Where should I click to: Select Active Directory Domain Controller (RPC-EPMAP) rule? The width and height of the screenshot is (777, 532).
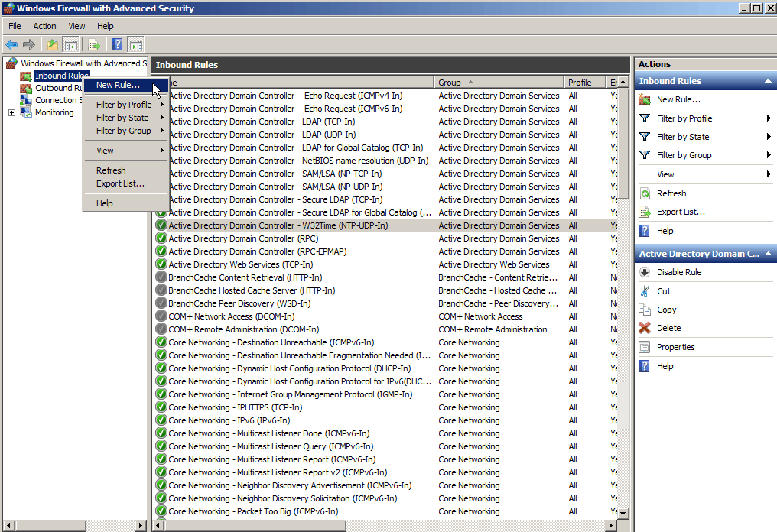[257, 251]
